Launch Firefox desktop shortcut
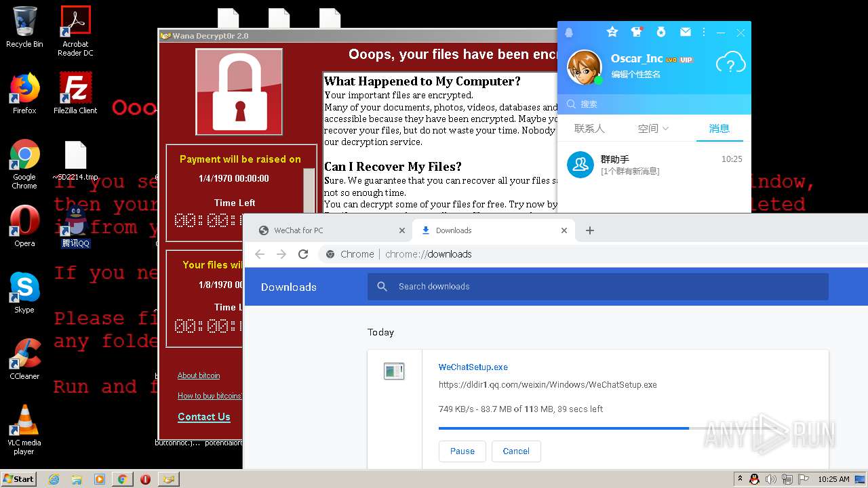 pos(24,94)
